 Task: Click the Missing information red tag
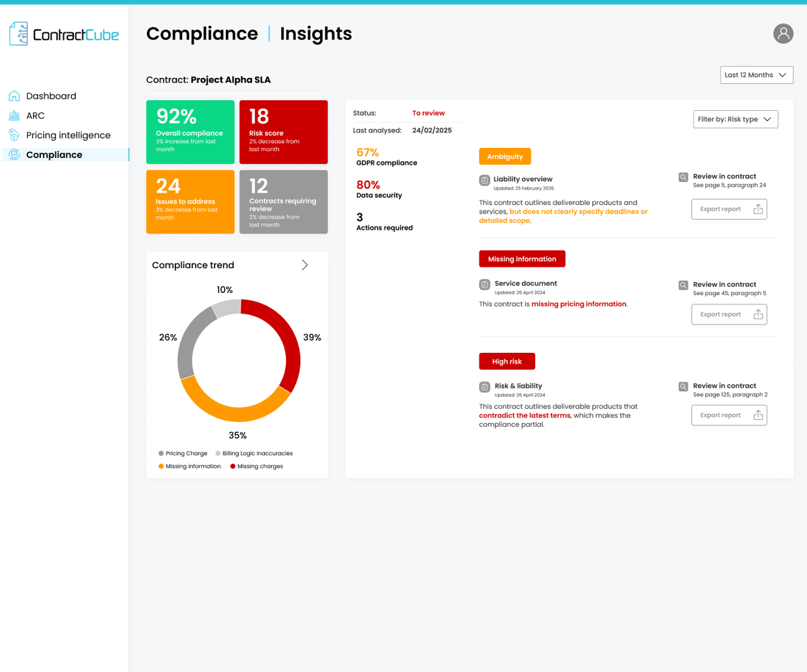[522, 259]
